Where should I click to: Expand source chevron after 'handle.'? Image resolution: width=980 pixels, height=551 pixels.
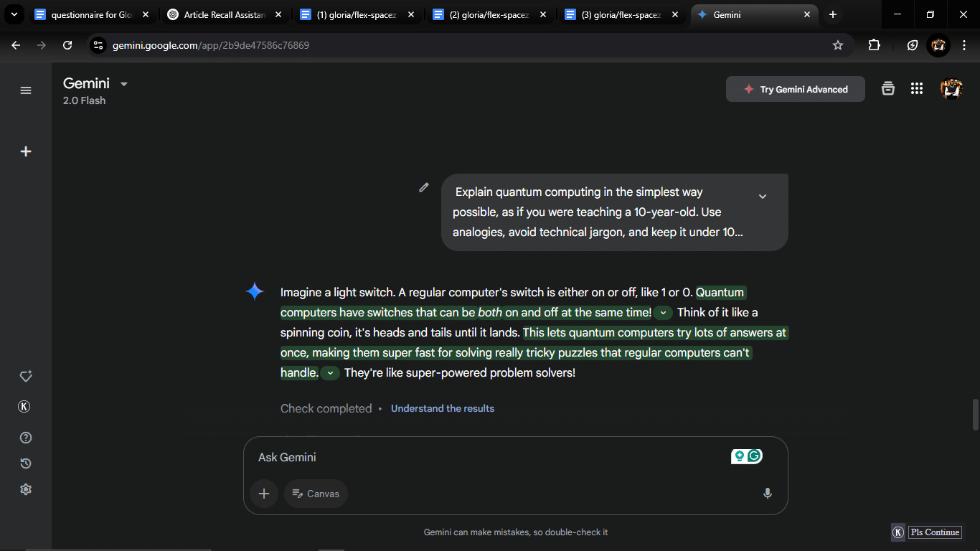(x=330, y=373)
